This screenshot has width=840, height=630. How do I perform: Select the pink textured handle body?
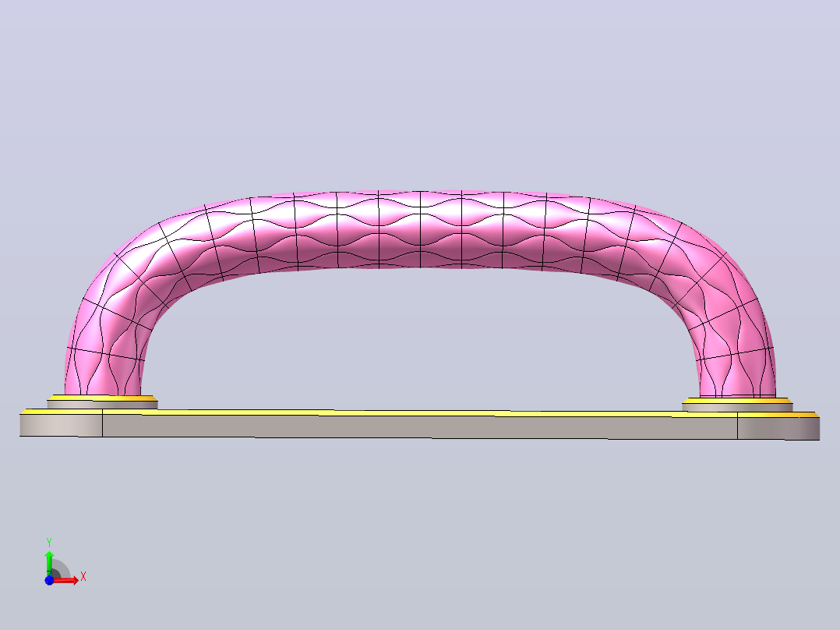click(x=420, y=231)
